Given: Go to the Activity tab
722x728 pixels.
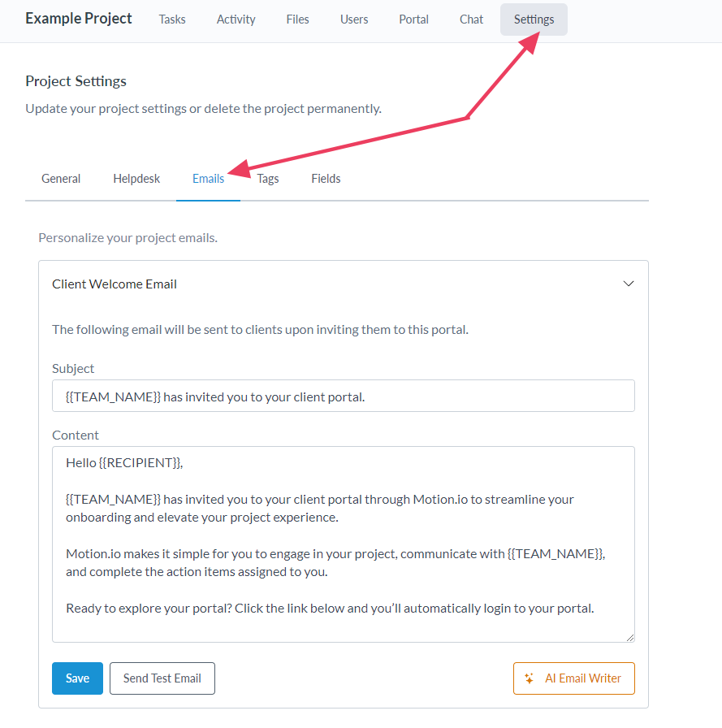Looking at the screenshot, I should [236, 19].
